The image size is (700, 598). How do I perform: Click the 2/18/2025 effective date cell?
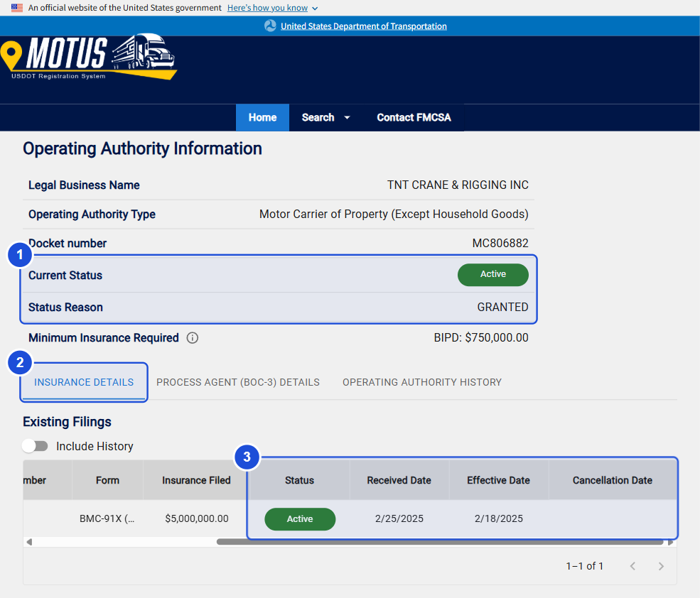(x=499, y=518)
